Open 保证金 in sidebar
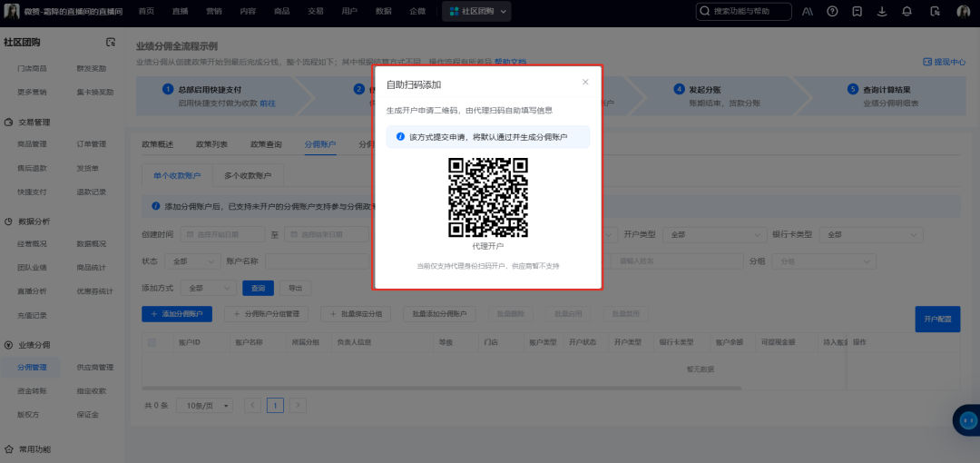This screenshot has width=980, height=463. [87, 414]
